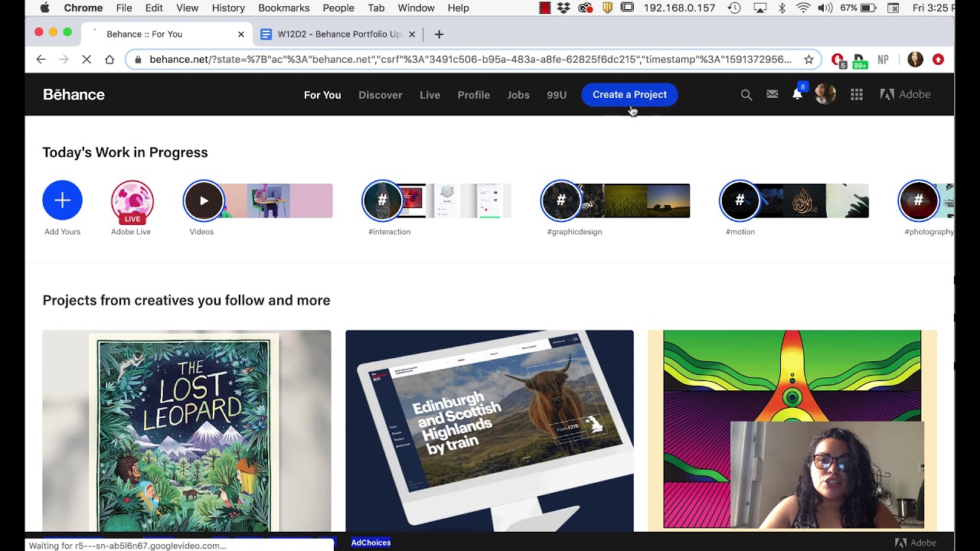Click the AdChoices link
Image resolution: width=980 pixels, height=551 pixels.
pyautogui.click(x=371, y=543)
